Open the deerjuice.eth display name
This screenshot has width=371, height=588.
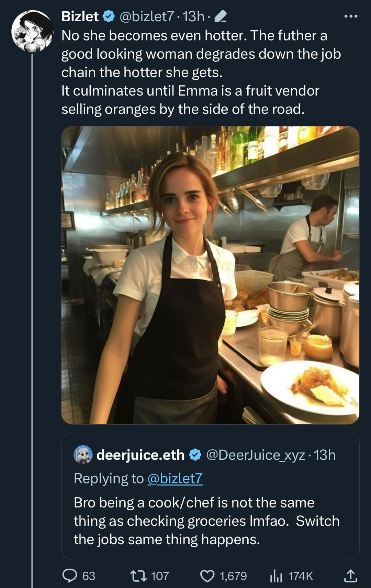point(140,455)
